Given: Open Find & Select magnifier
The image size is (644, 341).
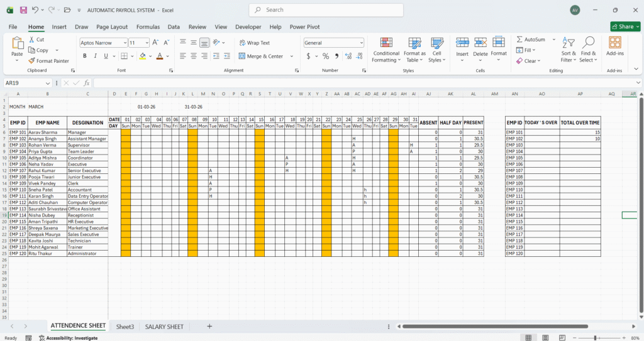Looking at the screenshot, I should pos(588,50).
